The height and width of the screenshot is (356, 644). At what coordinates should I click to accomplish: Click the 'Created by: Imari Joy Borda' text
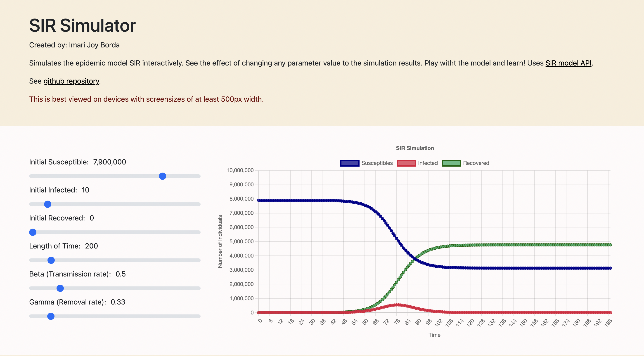(x=74, y=45)
